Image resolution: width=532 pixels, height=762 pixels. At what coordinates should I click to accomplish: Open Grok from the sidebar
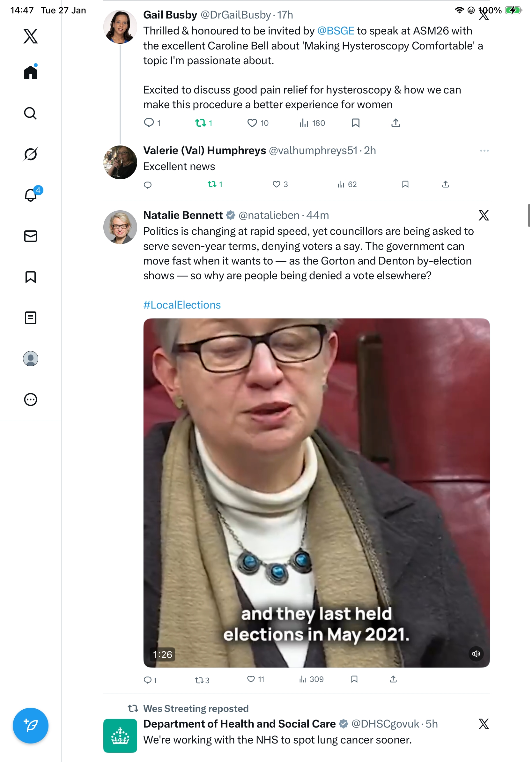[x=31, y=154]
